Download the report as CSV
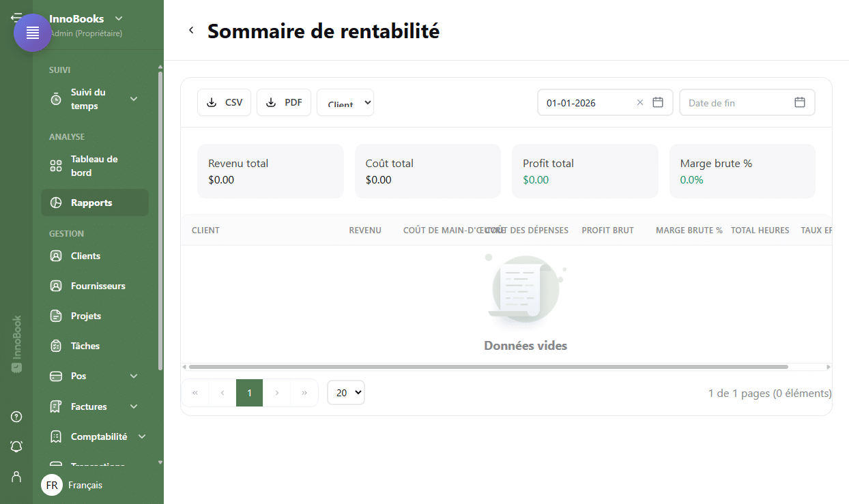Image resolution: width=849 pixels, height=504 pixels. tap(225, 102)
